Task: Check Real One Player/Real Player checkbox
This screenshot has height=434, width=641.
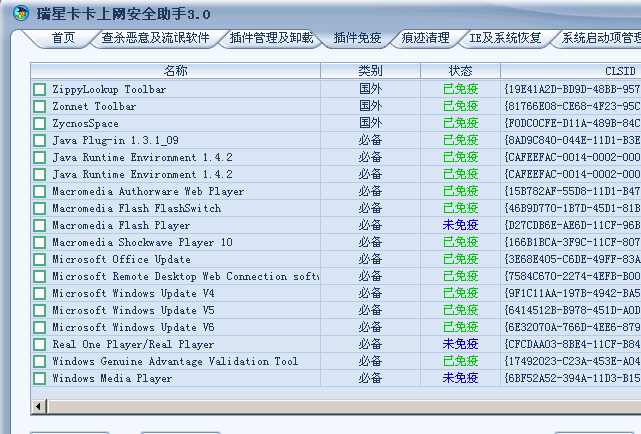Action: click(x=40, y=345)
